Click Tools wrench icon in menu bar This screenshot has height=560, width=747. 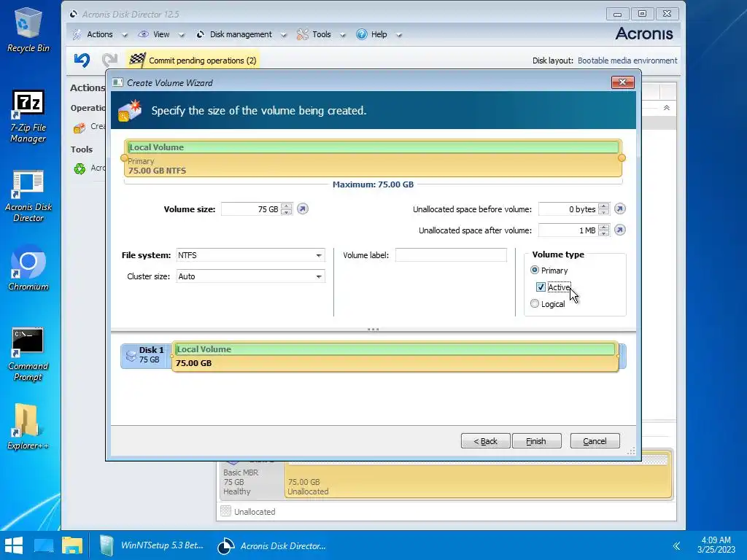point(303,34)
